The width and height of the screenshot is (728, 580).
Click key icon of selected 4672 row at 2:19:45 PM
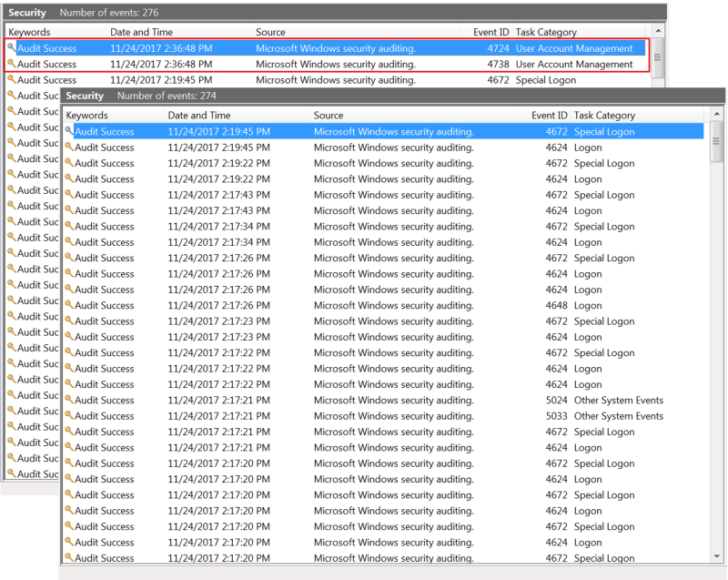pos(69,131)
